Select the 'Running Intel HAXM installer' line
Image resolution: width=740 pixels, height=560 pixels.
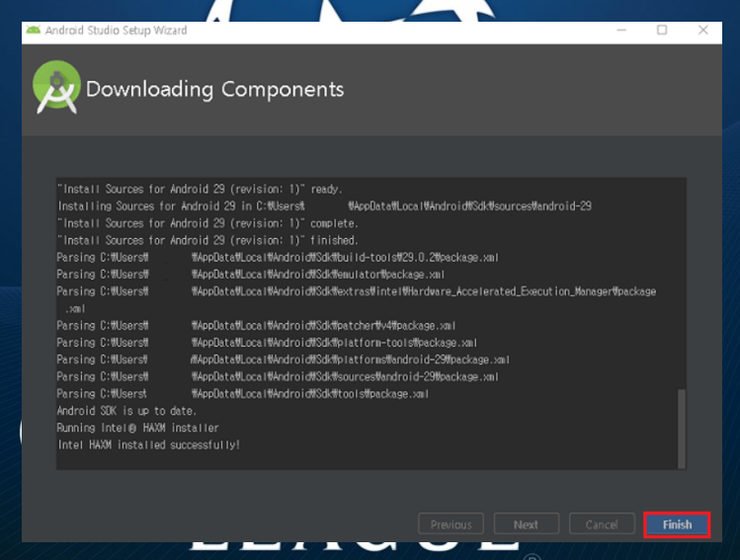137,428
